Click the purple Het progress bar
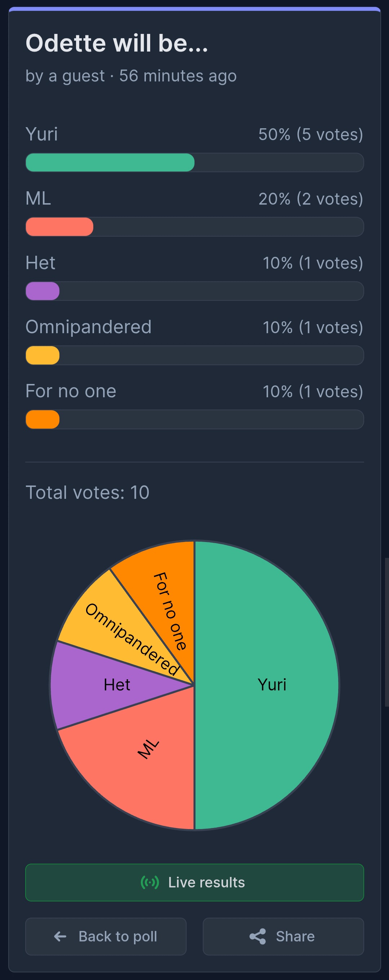The height and width of the screenshot is (980, 389). tap(43, 291)
